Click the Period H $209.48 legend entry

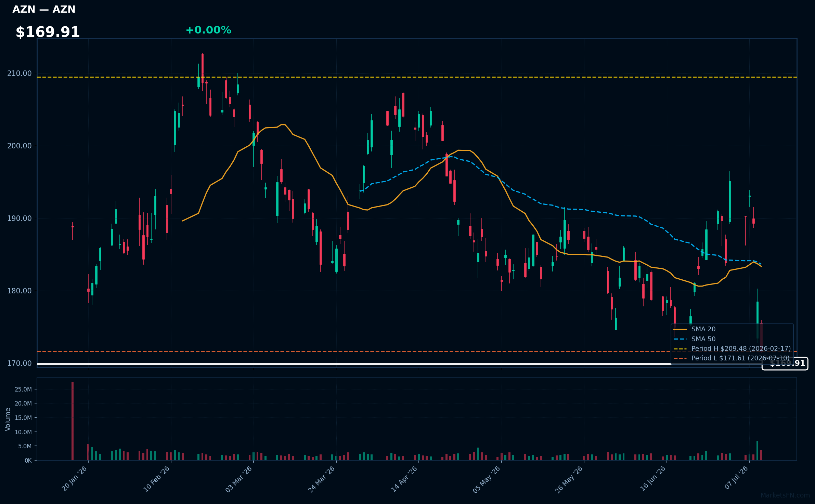732,348
